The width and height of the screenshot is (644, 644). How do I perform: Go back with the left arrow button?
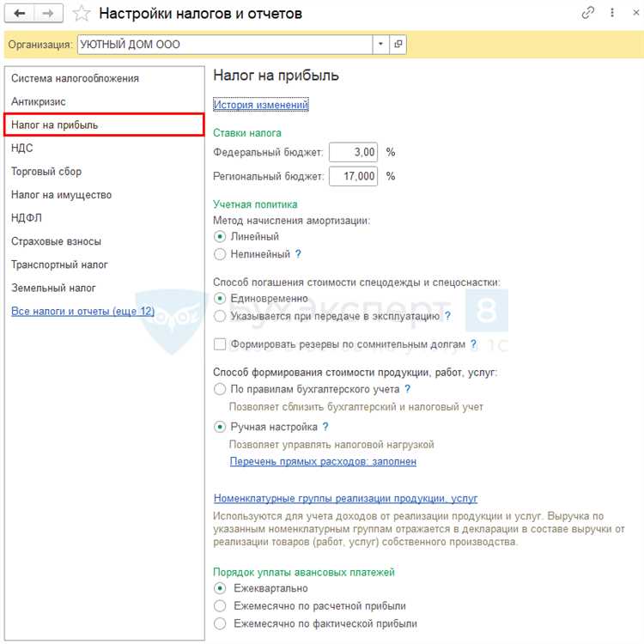(x=19, y=14)
